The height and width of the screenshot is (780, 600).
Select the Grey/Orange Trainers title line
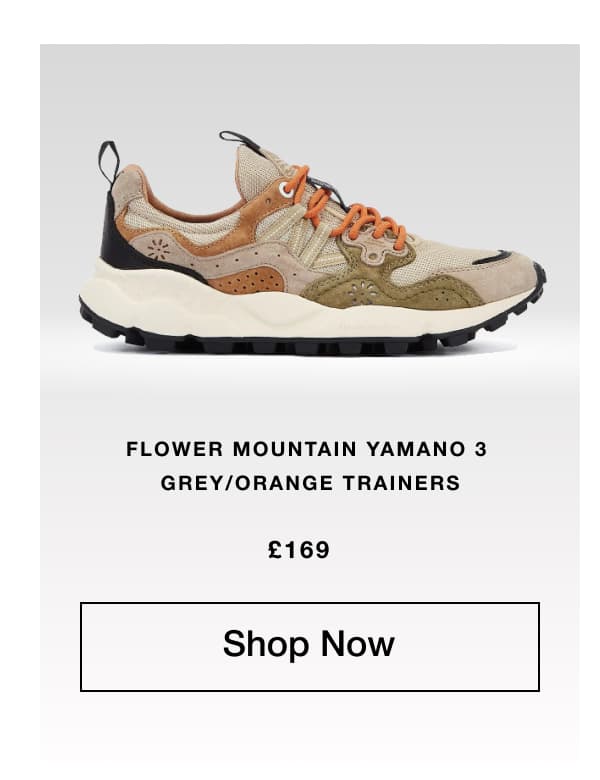click(310, 483)
